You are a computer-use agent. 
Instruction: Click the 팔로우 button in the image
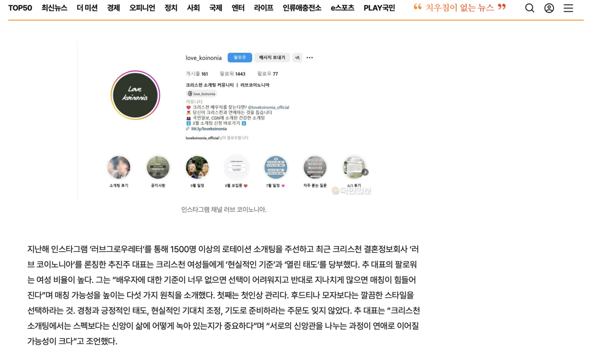240,58
